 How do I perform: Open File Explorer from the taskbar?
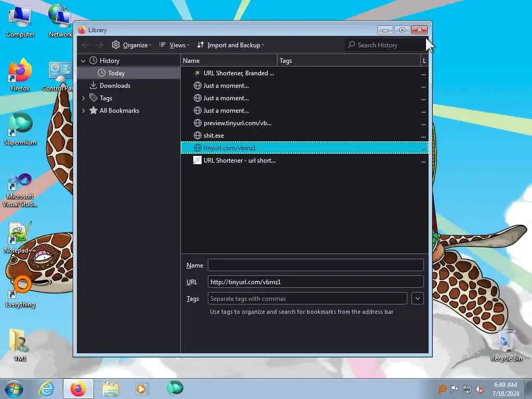click(x=111, y=389)
